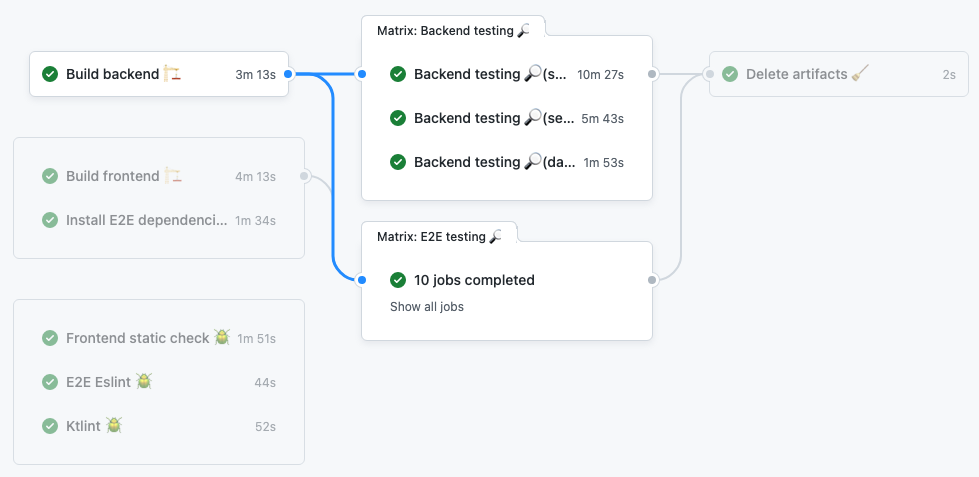Open the 5m 43s Backend testing job
The height and width of the screenshot is (477, 979).
tap(490, 118)
